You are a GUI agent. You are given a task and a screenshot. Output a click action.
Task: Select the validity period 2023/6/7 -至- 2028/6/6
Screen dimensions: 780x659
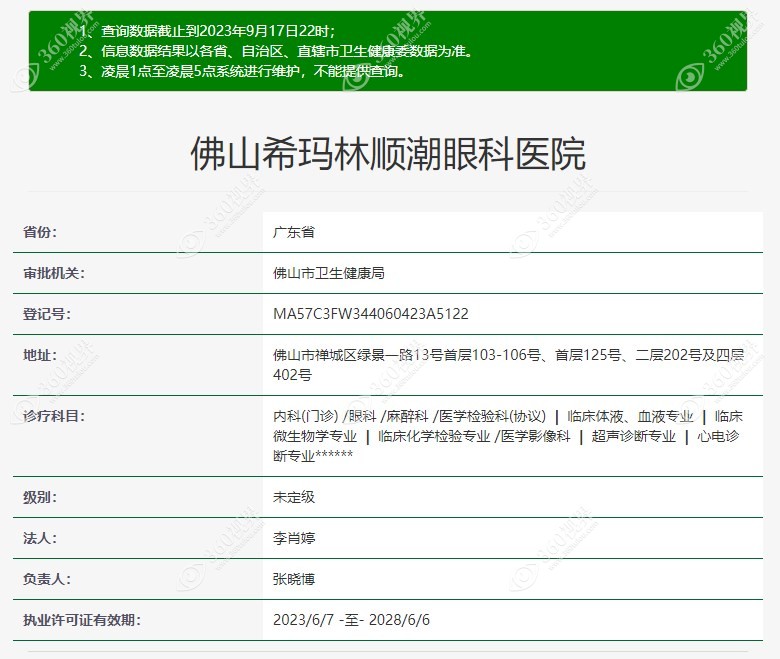(351, 620)
